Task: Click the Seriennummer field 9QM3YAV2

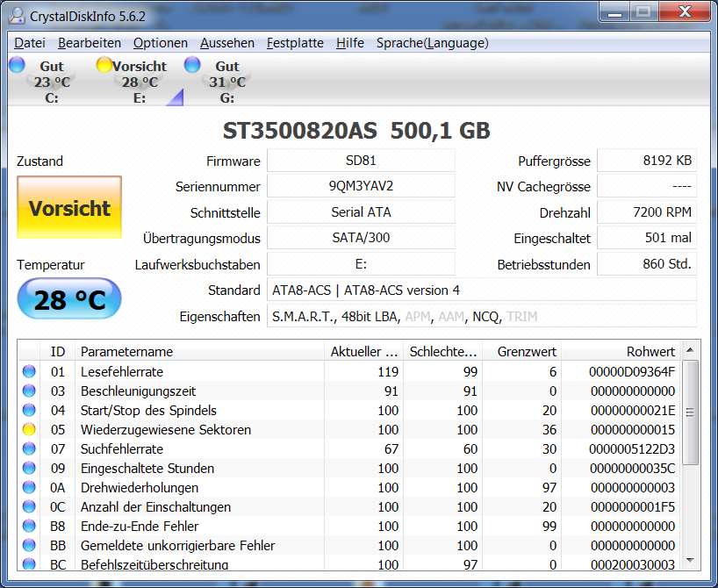Action: click(x=361, y=186)
